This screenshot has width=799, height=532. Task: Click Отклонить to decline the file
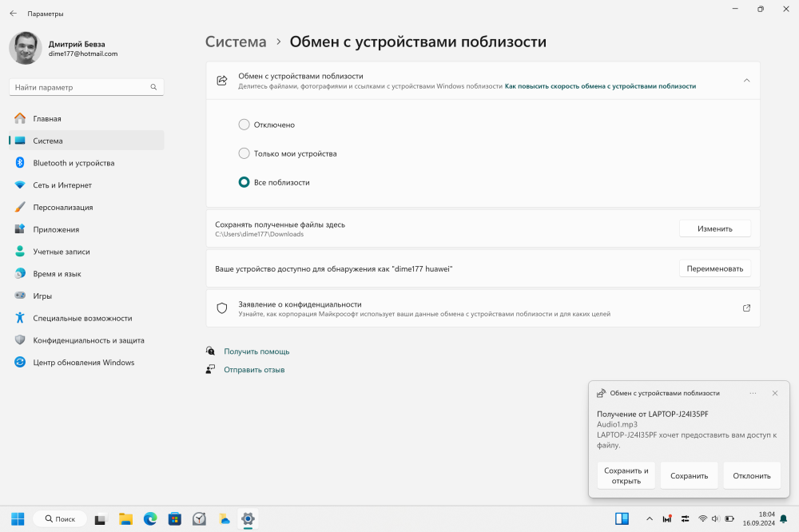pos(752,475)
